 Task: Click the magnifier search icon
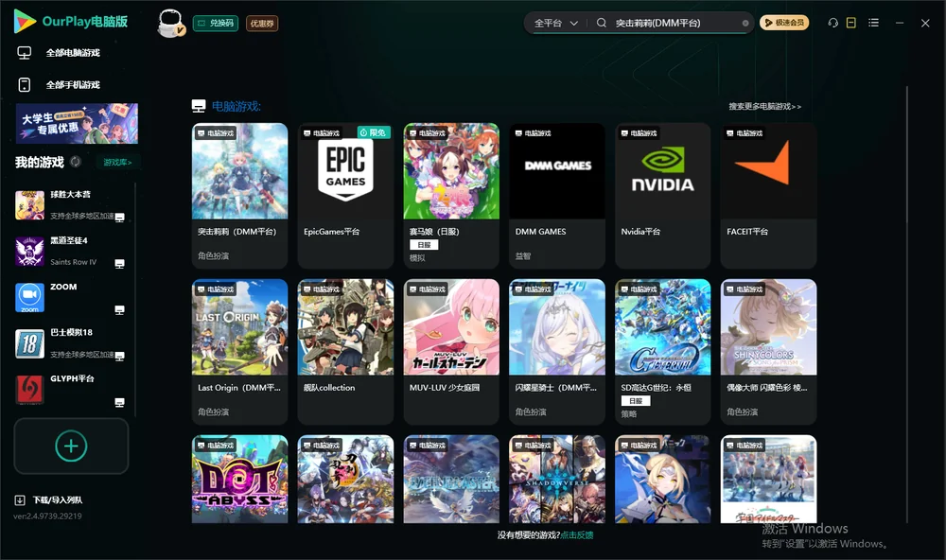click(x=602, y=23)
